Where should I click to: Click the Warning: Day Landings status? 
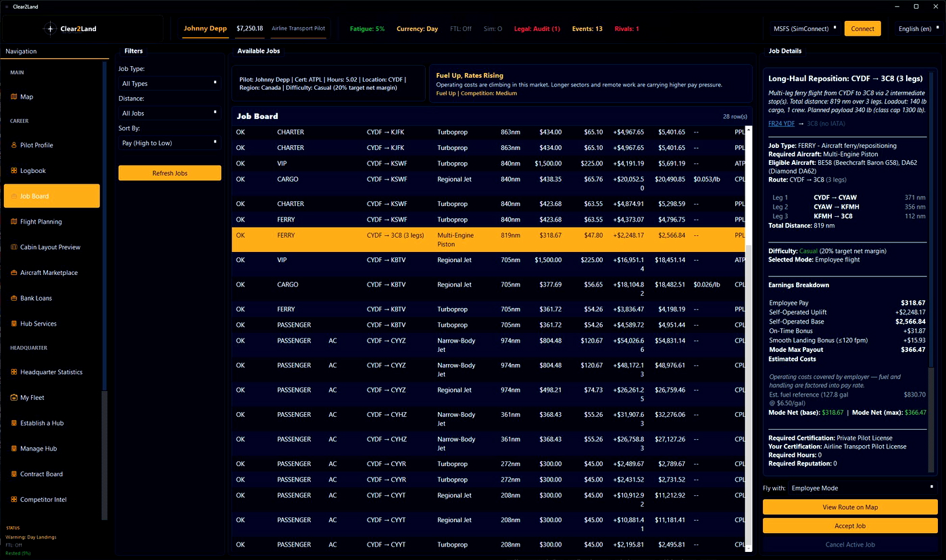[x=31, y=537]
